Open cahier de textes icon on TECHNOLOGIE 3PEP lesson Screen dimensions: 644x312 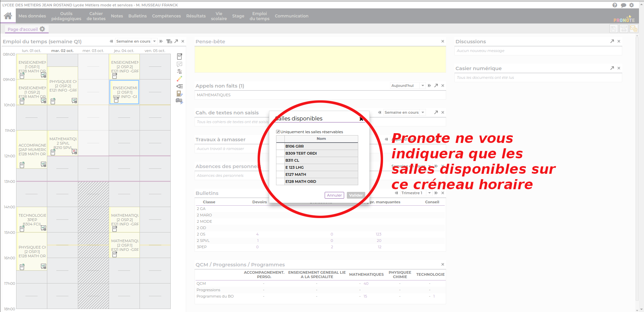22,228
